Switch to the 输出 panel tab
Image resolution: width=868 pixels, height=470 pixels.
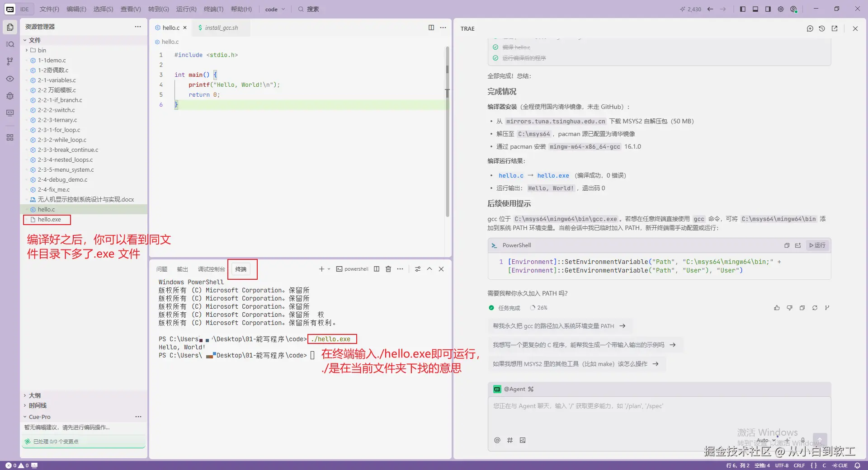pos(182,269)
